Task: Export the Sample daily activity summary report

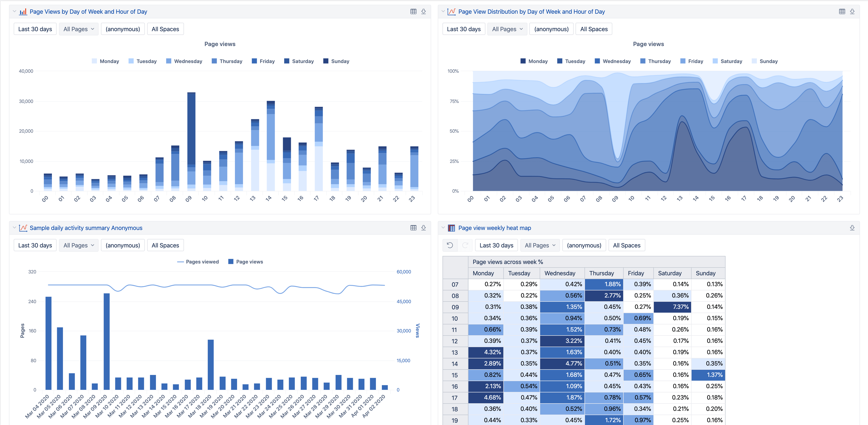Action: point(424,228)
